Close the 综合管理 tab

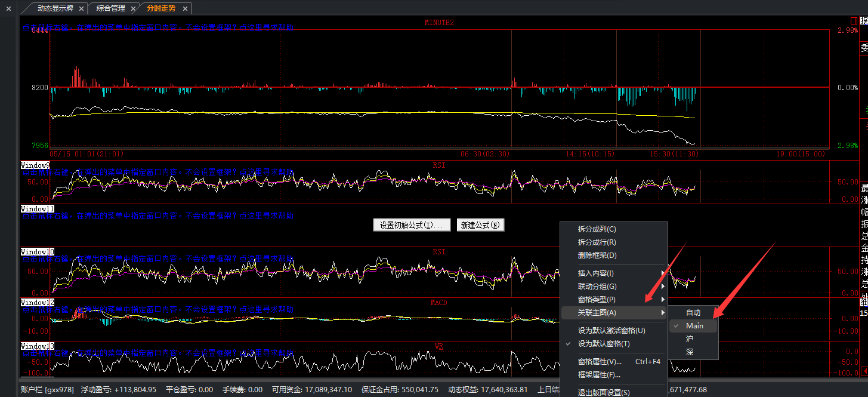click(134, 8)
